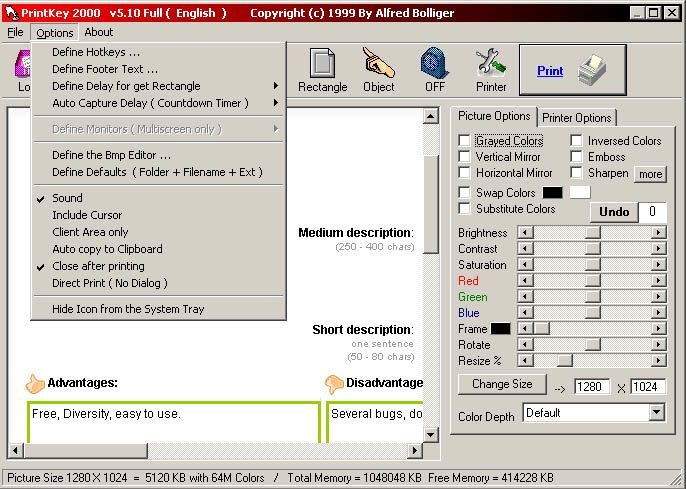The height and width of the screenshot is (489, 686).
Task: Click the Contrast slider right arrow
Action: pyautogui.click(x=658, y=248)
